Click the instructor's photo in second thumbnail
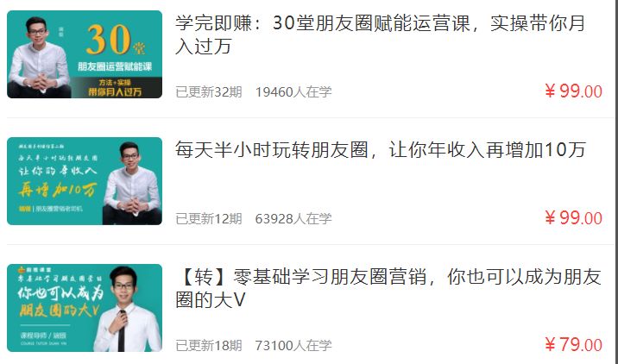Viewport: 618px width, 364px height. click(132, 183)
